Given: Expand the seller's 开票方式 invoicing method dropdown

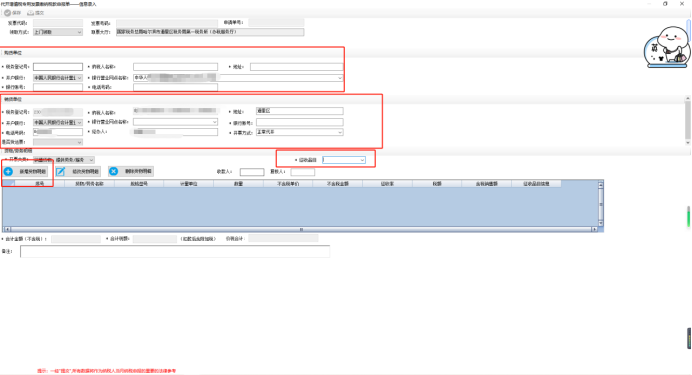Looking at the screenshot, I should click(300, 132).
